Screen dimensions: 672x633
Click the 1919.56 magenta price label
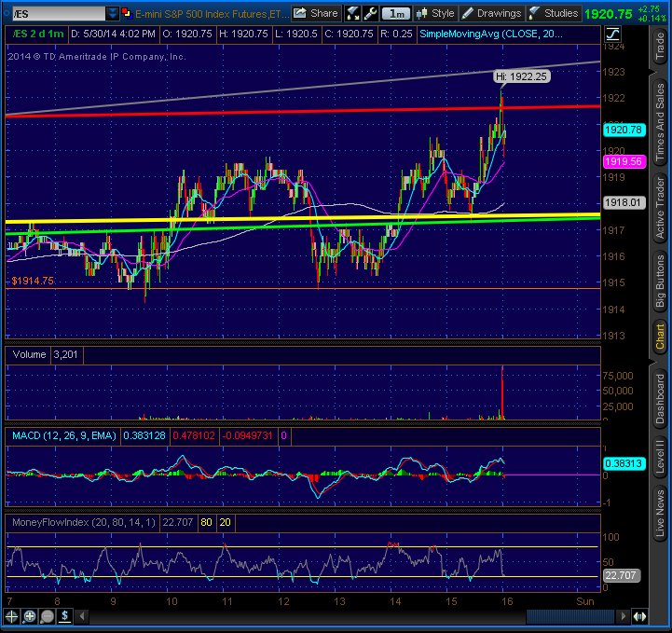pyautogui.click(x=624, y=161)
